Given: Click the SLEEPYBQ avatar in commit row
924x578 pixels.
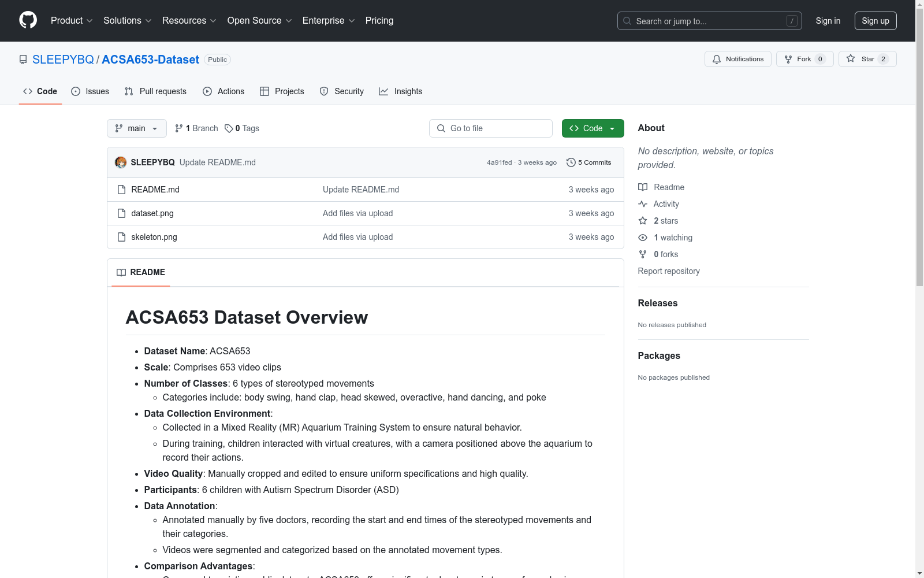Looking at the screenshot, I should [x=121, y=162].
